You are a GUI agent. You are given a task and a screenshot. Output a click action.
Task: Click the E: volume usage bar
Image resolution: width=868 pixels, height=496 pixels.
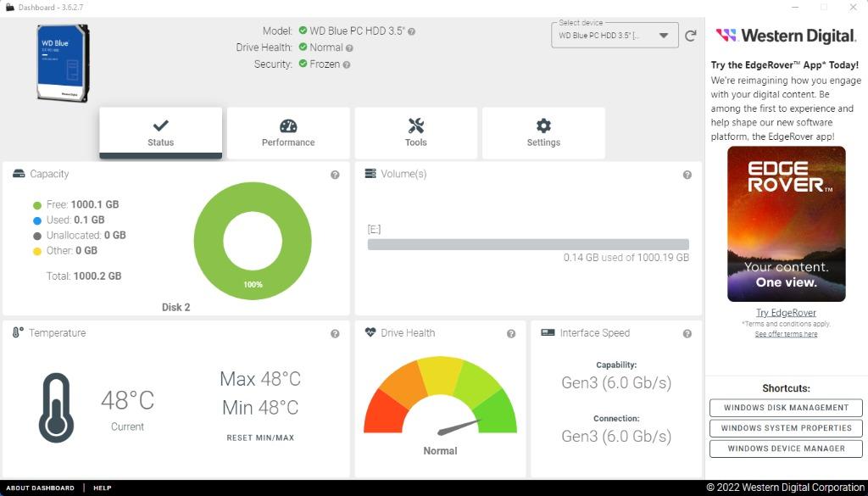point(528,244)
